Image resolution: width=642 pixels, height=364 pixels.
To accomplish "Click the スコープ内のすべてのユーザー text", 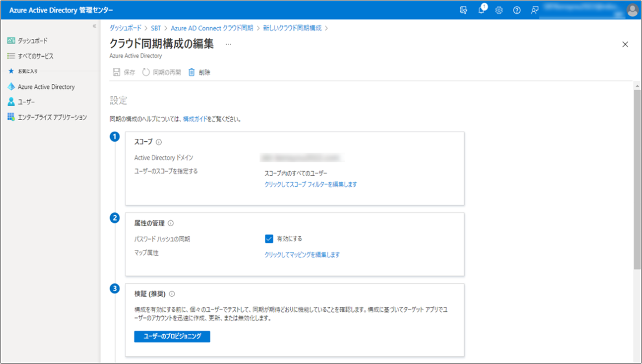I will tap(296, 173).
